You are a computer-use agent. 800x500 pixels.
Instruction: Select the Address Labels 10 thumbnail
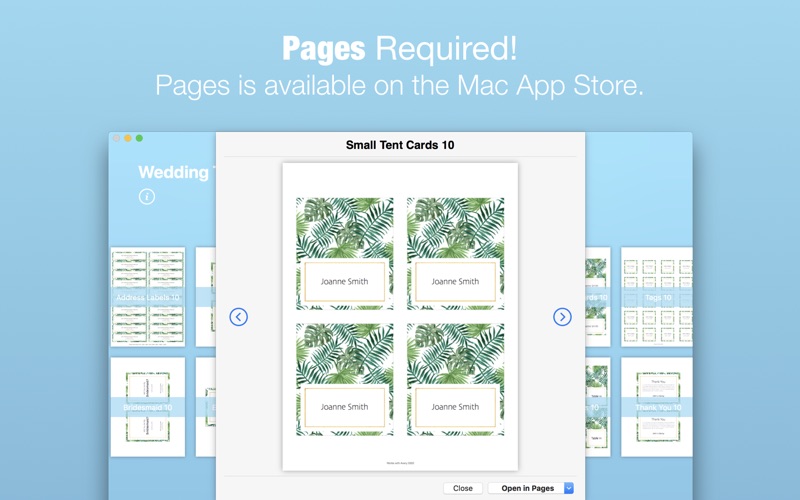click(x=148, y=297)
